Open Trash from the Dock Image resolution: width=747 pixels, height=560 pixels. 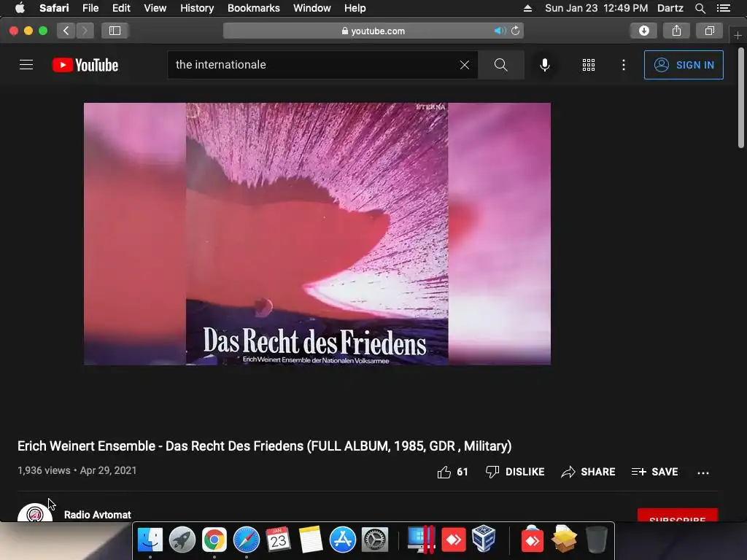pyautogui.click(x=597, y=540)
